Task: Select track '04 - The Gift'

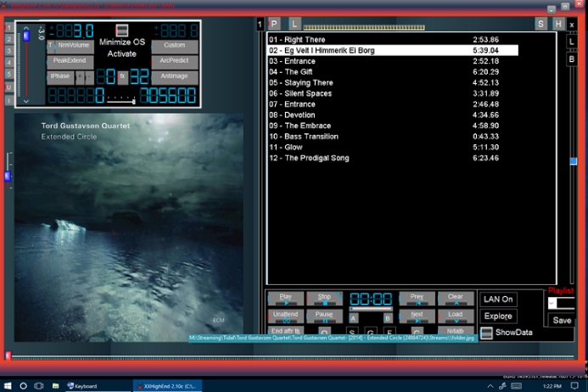Action: pyautogui.click(x=393, y=72)
